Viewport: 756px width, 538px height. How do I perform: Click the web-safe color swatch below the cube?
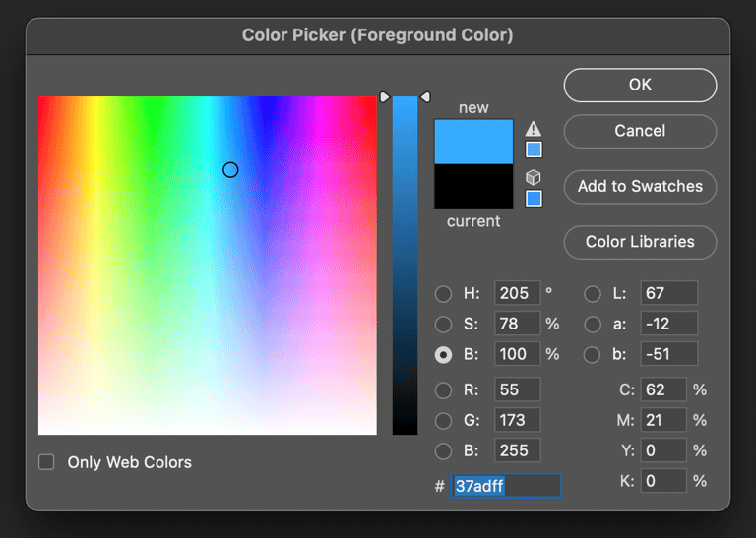[534, 199]
